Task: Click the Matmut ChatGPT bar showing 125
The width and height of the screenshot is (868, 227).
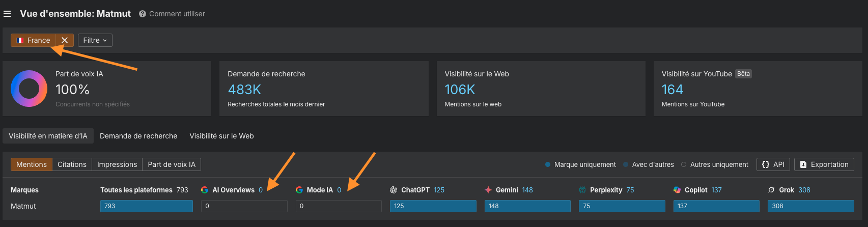Action: click(433, 206)
